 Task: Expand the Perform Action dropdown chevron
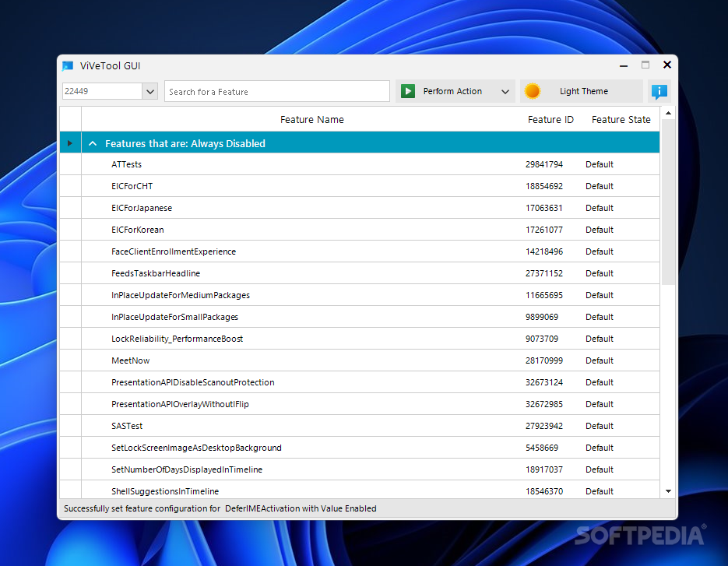tap(505, 91)
